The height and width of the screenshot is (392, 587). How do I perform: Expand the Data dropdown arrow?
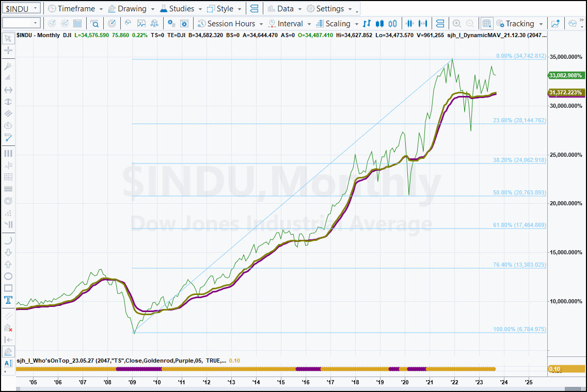[300, 9]
